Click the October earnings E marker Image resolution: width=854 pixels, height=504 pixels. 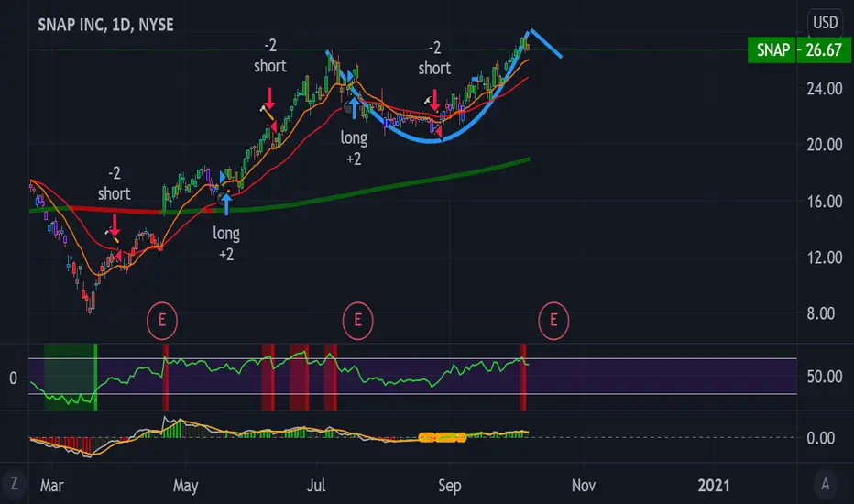click(x=553, y=321)
